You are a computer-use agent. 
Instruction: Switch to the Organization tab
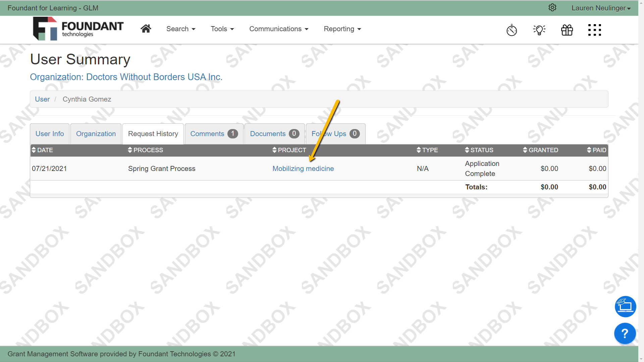96,134
